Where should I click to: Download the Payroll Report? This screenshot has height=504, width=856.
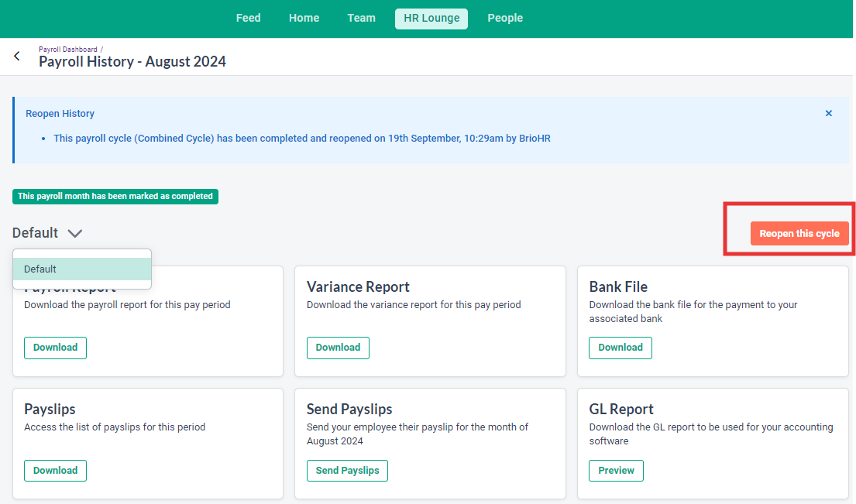(x=55, y=348)
